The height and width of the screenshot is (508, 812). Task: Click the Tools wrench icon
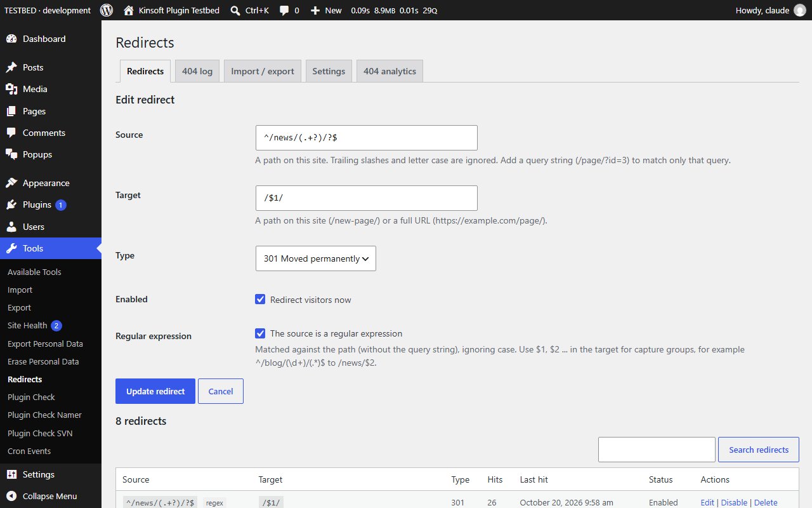pos(11,248)
